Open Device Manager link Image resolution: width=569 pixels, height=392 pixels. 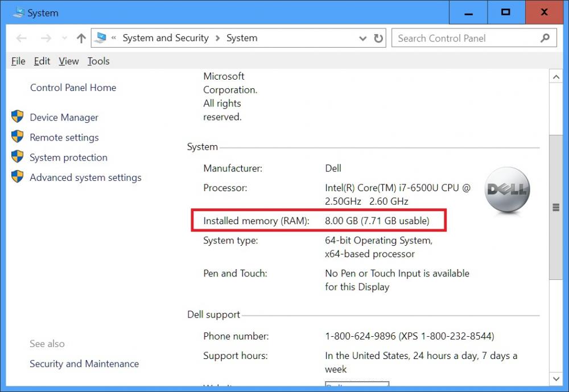[x=64, y=117]
